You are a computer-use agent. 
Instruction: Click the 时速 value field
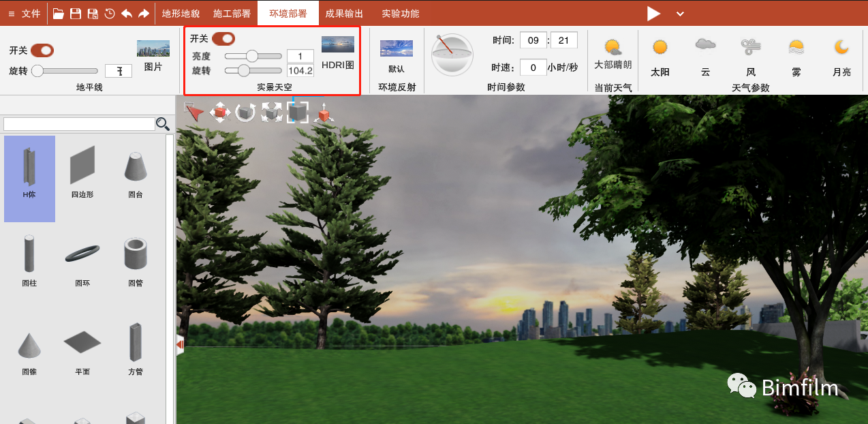533,67
